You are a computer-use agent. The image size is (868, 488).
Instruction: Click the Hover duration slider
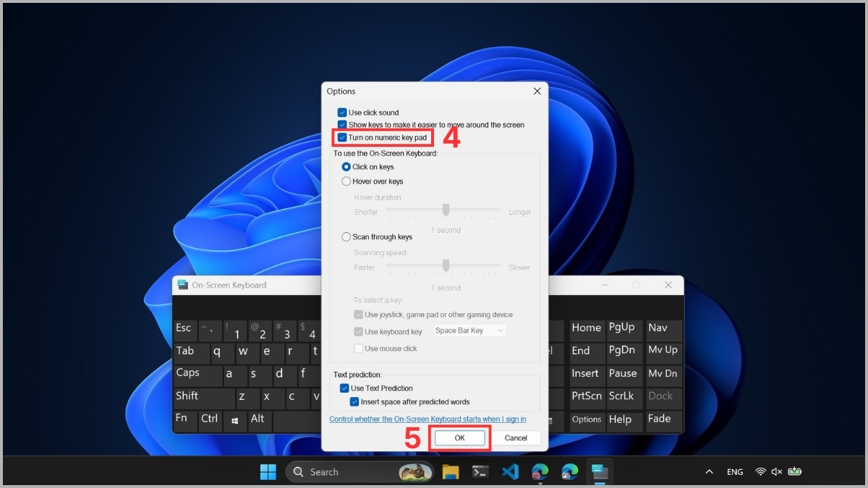[x=443, y=210]
